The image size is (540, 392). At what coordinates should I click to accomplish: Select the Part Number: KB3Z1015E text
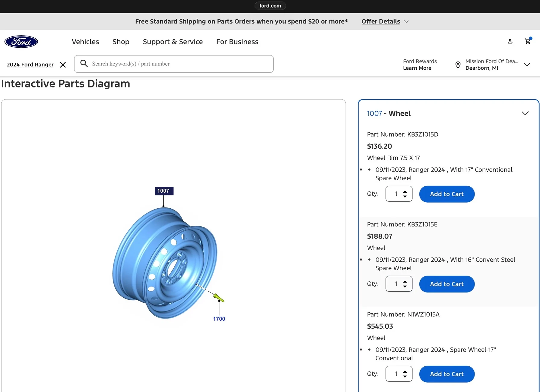pos(402,224)
